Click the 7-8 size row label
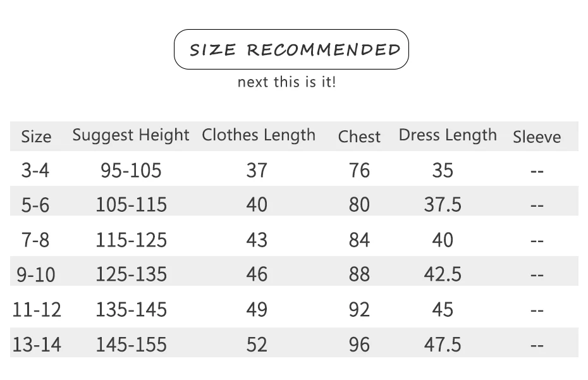 click(x=35, y=240)
